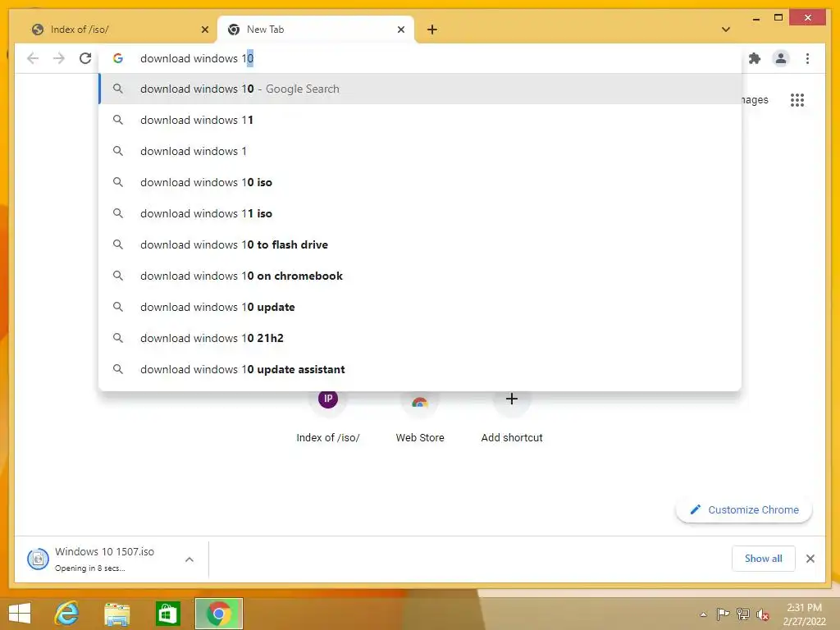Image resolution: width=840 pixels, height=630 pixels.
Task: Open the Chrome profile avatar
Action: point(781,58)
